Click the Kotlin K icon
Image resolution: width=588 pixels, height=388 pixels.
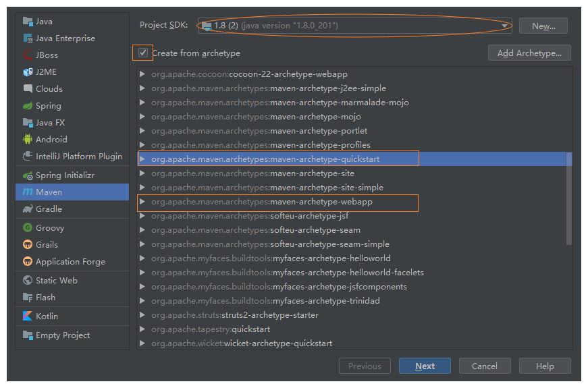[28, 316]
